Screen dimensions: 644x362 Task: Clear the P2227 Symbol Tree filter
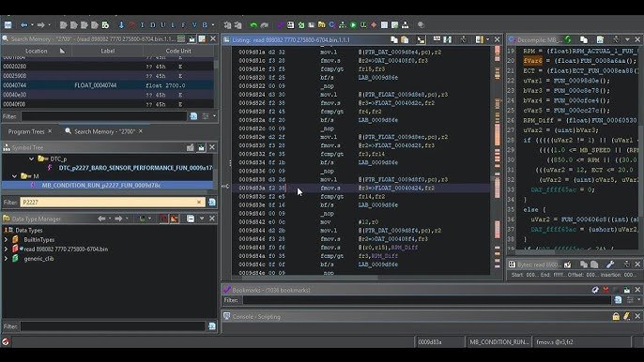[199, 202]
